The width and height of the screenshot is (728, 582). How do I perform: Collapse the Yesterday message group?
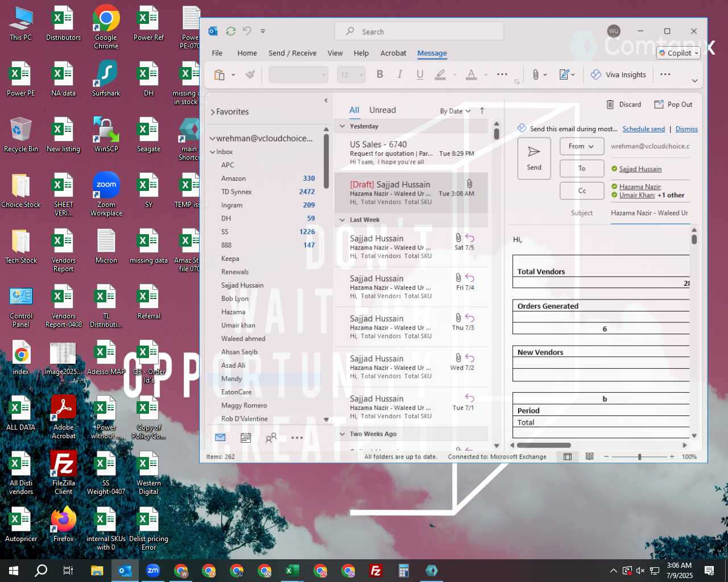[x=342, y=126]
